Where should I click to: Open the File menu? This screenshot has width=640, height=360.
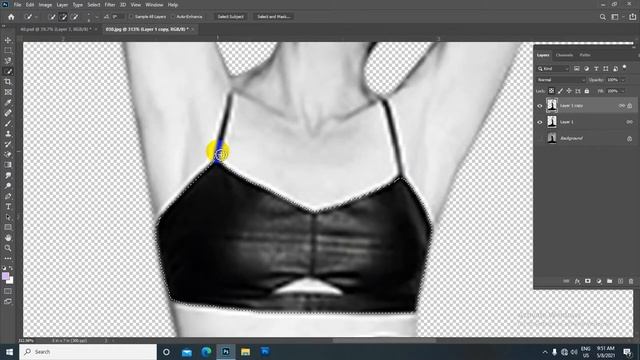(18, 5)
